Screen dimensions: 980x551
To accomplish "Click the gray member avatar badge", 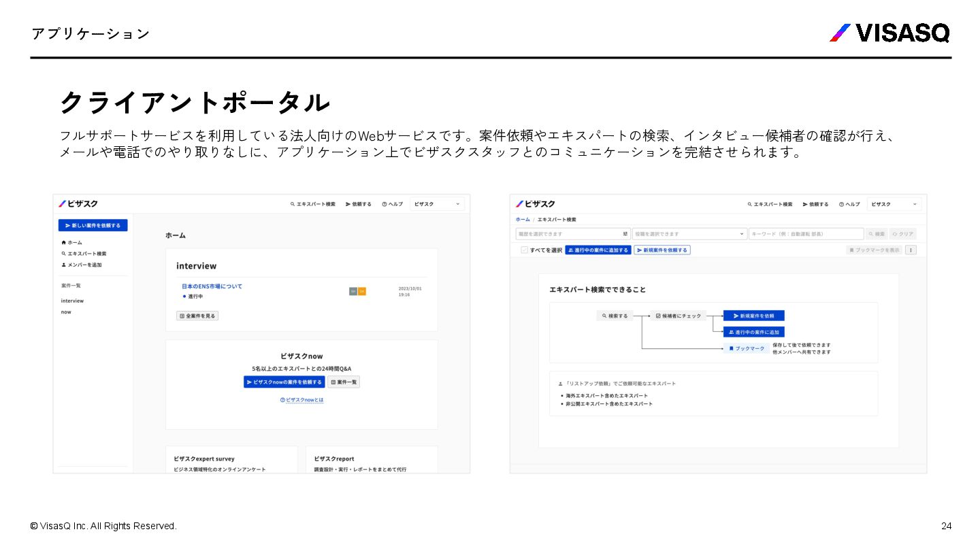I will 353,291.
